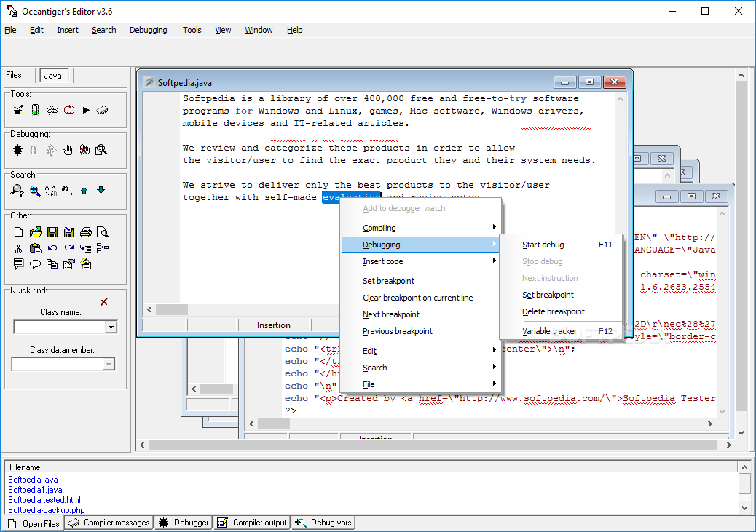Viewport: 756px width, 532px height.
Task: Click the Softpedia.java horizontal scrollbar thumb
Action: click(172, 309)
